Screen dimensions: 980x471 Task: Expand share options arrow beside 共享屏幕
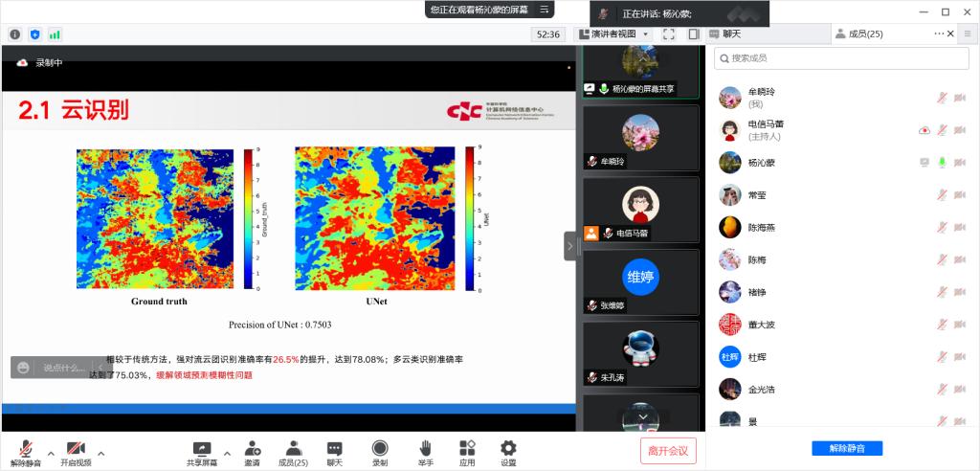pos(227,454)
